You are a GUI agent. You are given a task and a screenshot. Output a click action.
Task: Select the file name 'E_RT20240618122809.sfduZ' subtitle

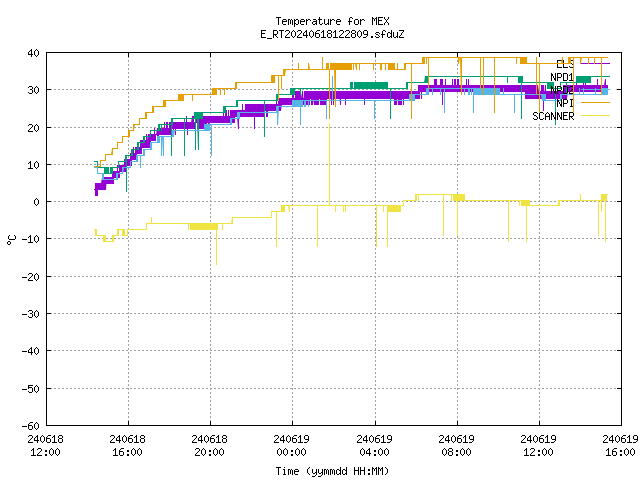tap(332, 34)
